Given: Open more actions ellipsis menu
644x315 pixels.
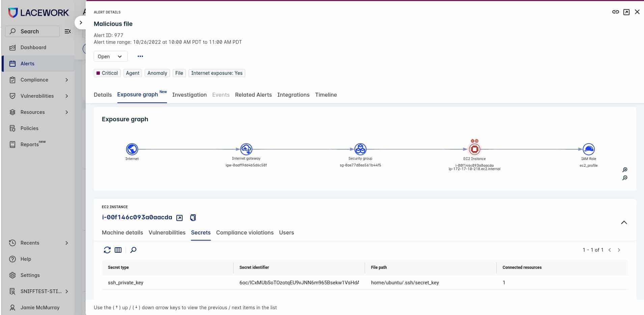Looking at the screenshot, I should pos(140,56).
